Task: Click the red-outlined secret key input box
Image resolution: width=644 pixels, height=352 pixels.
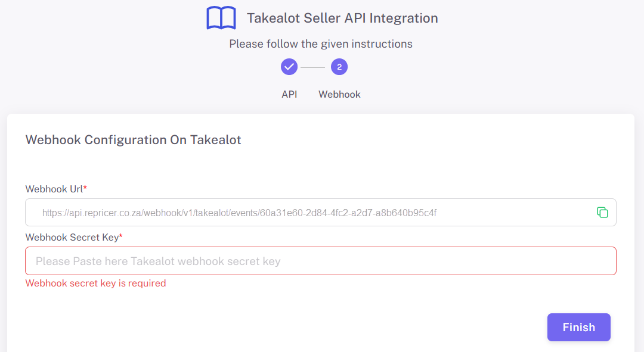Action: coord(321,260)
